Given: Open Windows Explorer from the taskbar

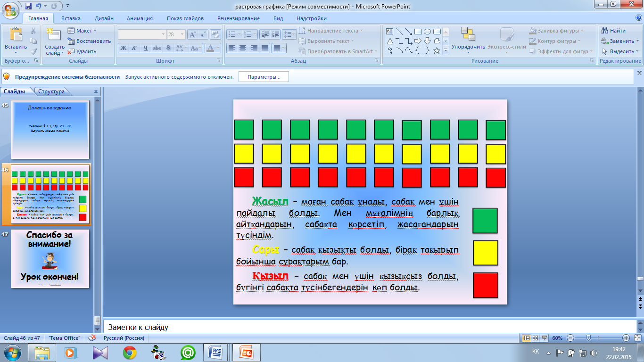Looking at the screenshot, I should (42, 353).
